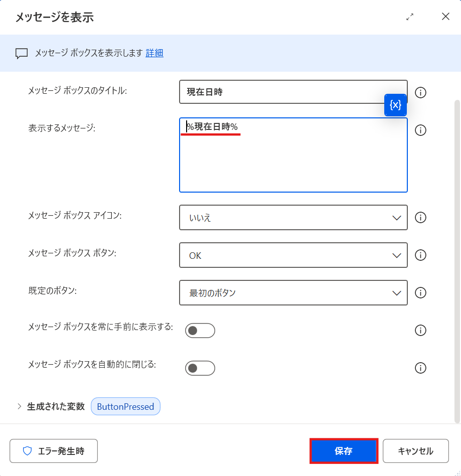Cancel the dialog with キャンセル button
The image size is (461, 476).
[415, 451]
